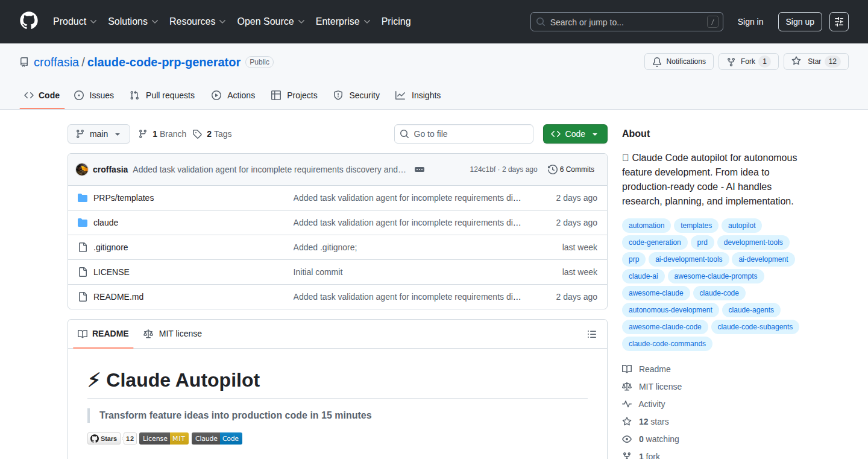Open the Projects tab
This screenshot has height=459, width=868.
[294, 95]
